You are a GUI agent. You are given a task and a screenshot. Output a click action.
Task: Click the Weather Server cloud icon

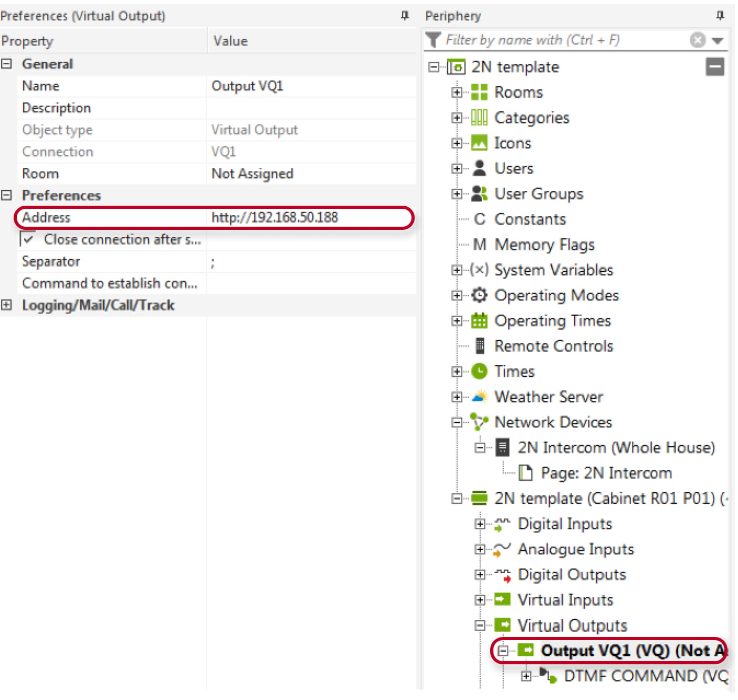480,396
